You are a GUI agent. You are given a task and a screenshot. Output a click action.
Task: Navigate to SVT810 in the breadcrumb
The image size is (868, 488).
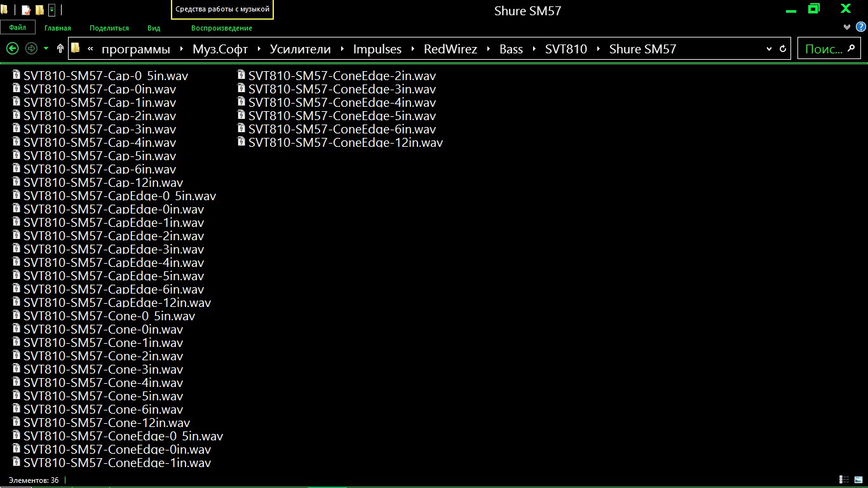[x=566, y=49]
